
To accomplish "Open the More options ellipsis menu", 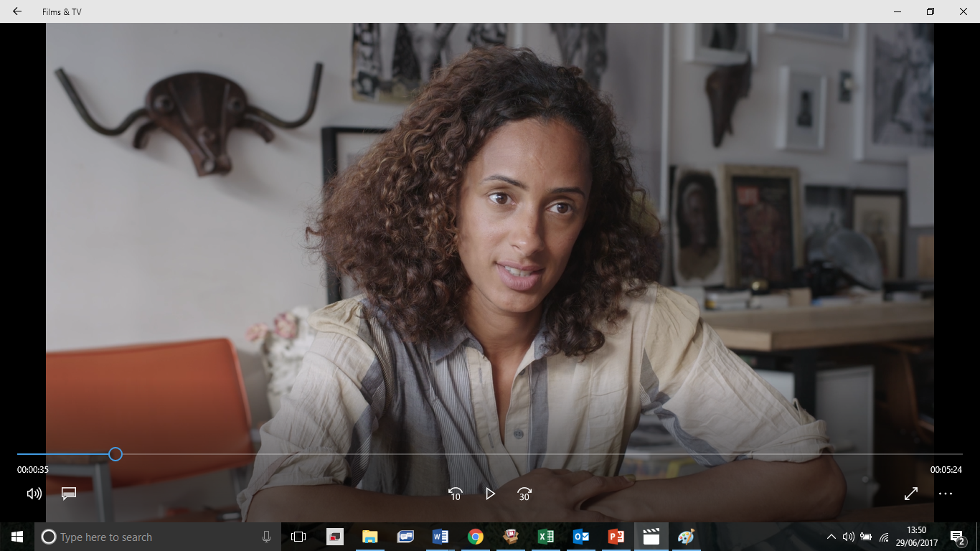I will pos(945,494).
